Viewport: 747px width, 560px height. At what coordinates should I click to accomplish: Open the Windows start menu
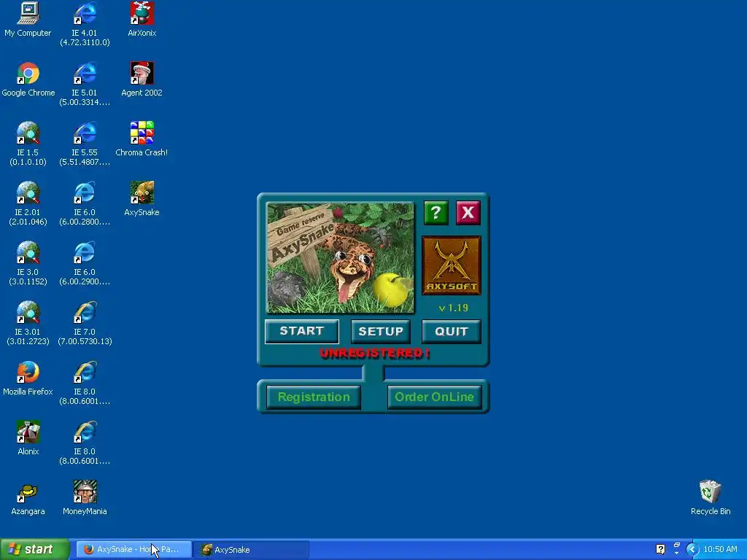pyautogui.click(x=35, y=550)
